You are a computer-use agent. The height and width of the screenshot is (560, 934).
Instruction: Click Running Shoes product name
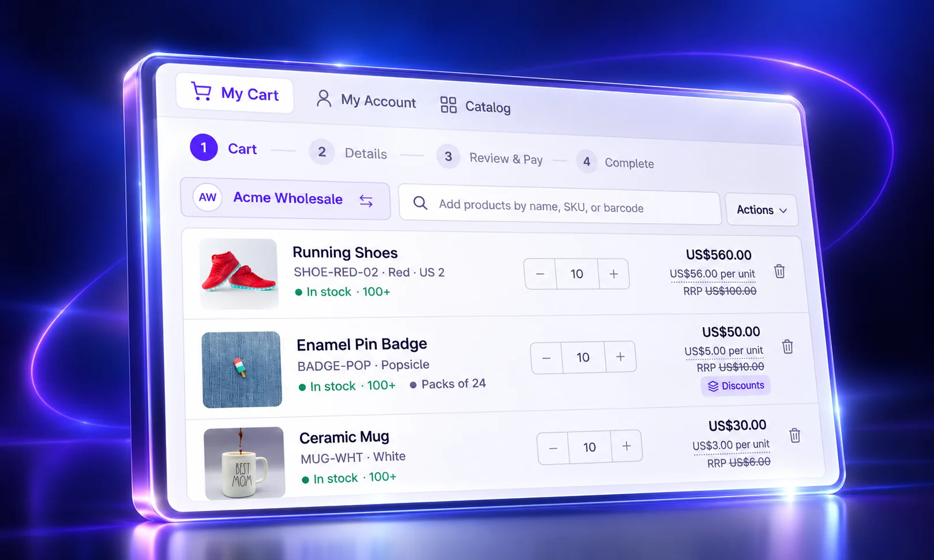point(345,253)
